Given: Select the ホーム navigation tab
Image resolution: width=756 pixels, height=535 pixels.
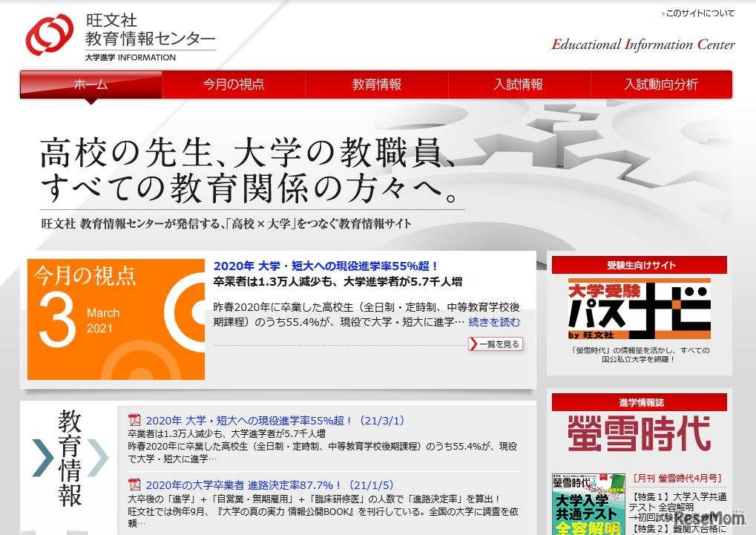Looking at the screenshot, I should click(91, 85).
